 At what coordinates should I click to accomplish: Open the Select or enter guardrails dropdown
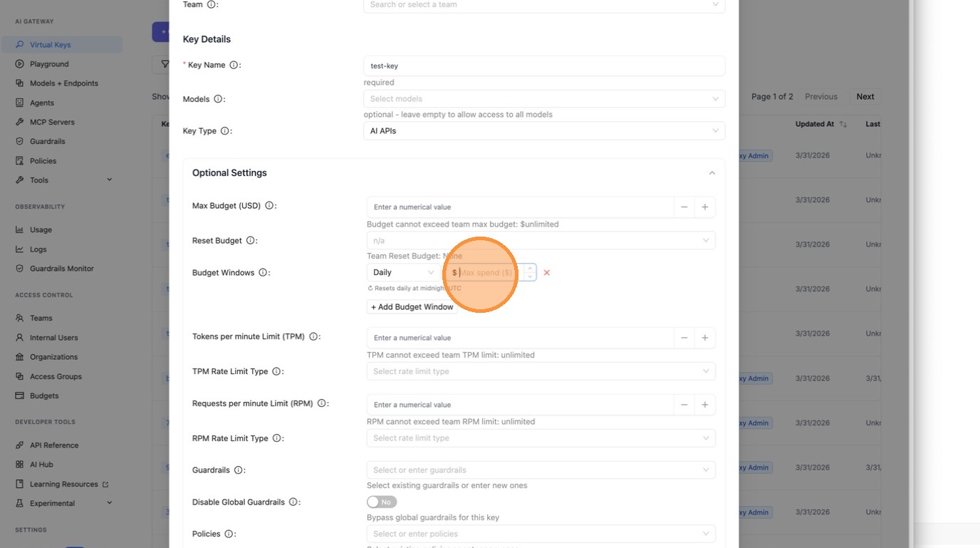point(541,470)
